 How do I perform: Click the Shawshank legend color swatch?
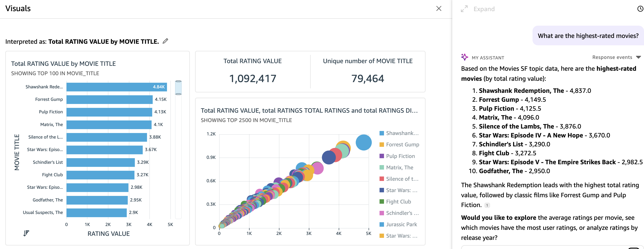382,133
